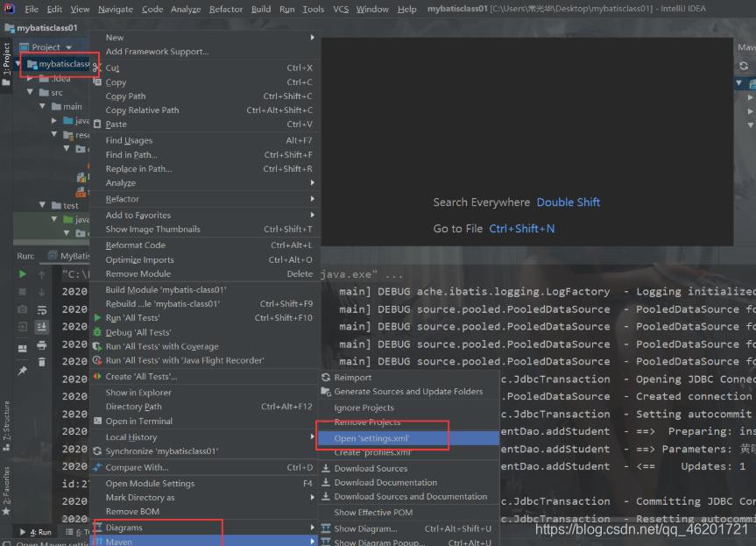Select the Maven context menu entry

pos(205,542)
